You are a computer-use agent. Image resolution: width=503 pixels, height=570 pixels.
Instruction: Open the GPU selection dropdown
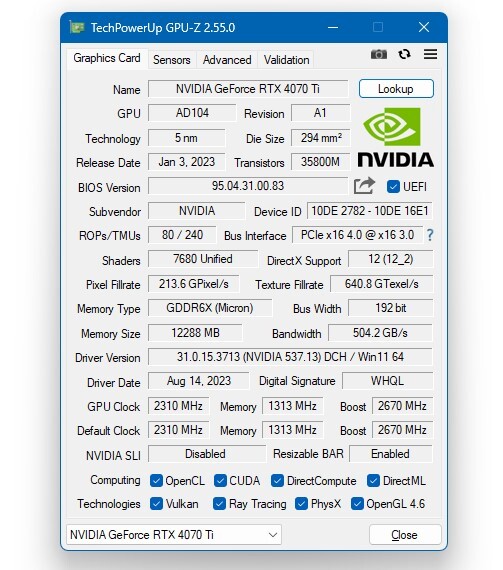pyautogui.click(x=174, y=534)
